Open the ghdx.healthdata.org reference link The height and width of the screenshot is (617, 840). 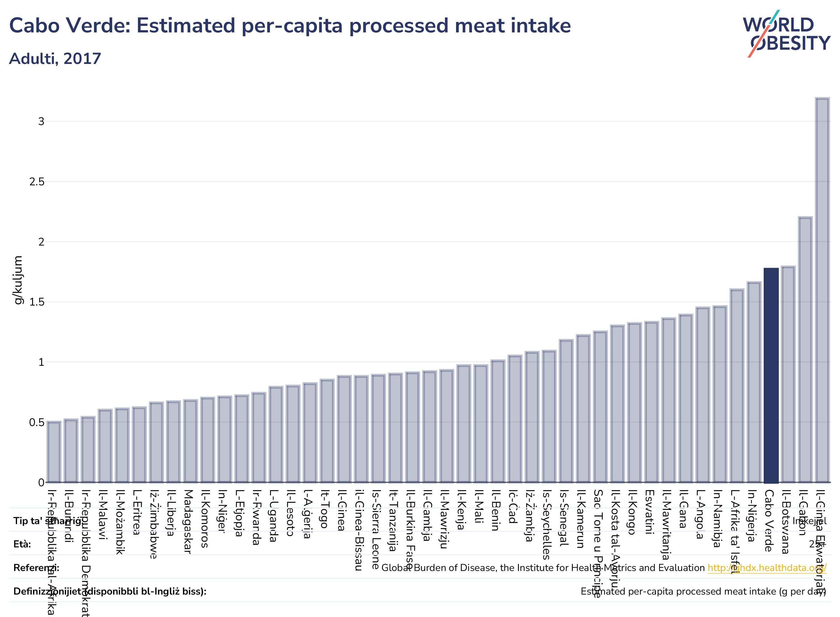point(767,568)
